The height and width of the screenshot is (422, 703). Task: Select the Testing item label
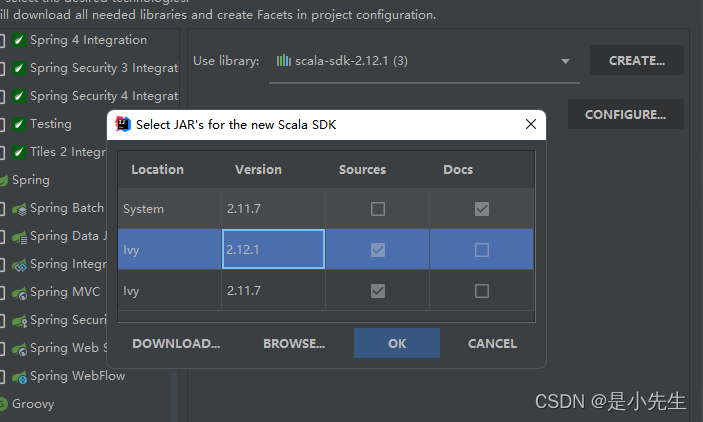click(x=51, y=124)
